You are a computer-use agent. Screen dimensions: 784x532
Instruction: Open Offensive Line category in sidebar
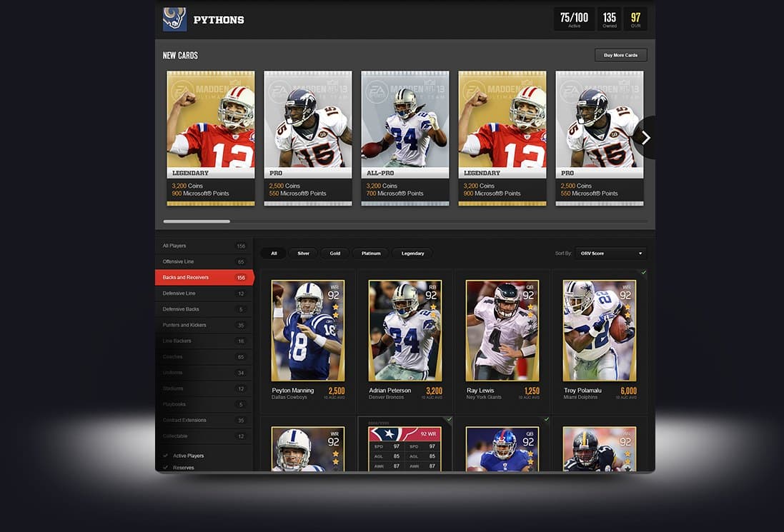[204, 262]
